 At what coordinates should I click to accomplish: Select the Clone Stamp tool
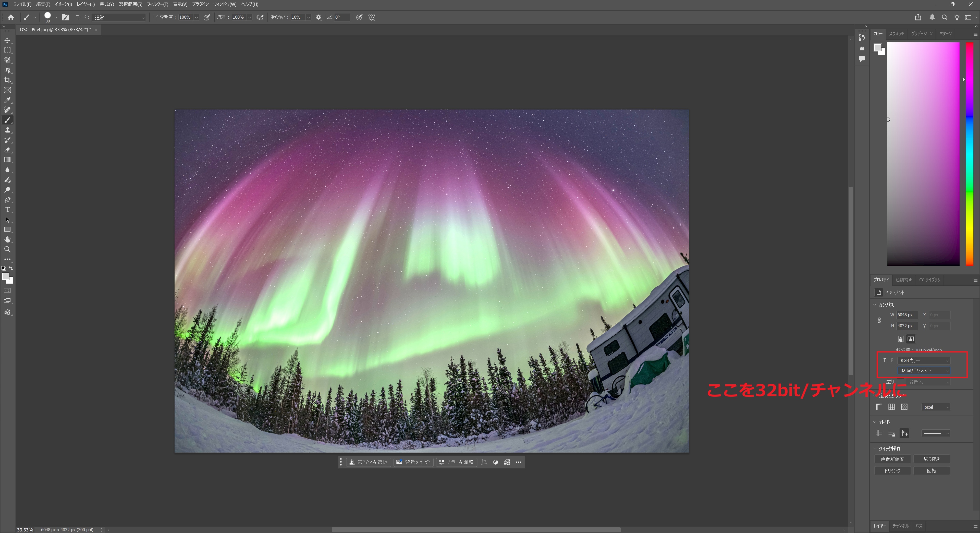pyautogui.click(x=7, y=130)
